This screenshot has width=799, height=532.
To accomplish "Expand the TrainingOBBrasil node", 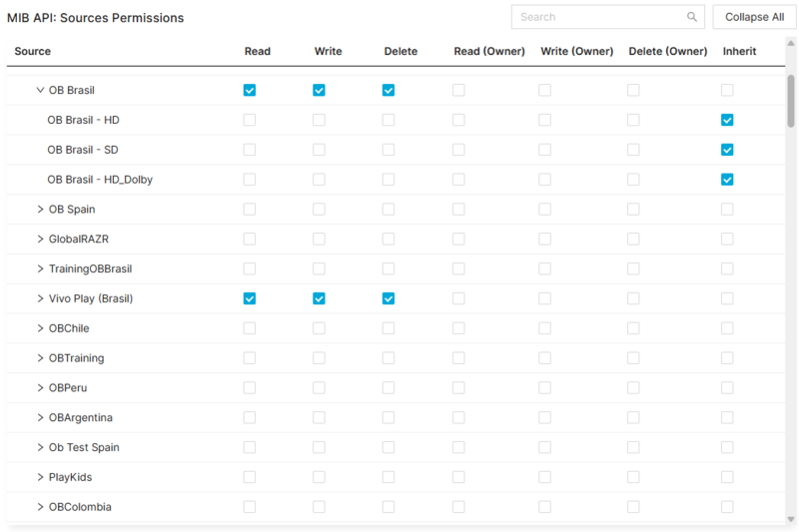I will tap(40, 268).
